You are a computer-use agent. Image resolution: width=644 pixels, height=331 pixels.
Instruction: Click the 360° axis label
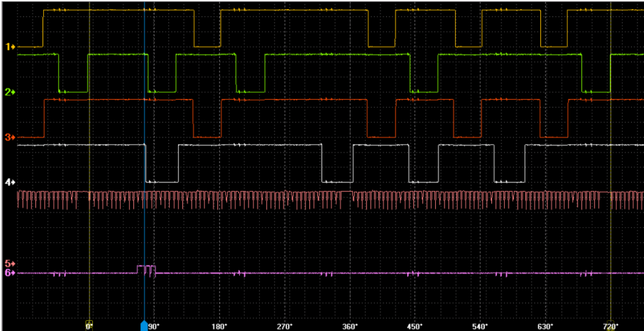[x=350, y=326]
